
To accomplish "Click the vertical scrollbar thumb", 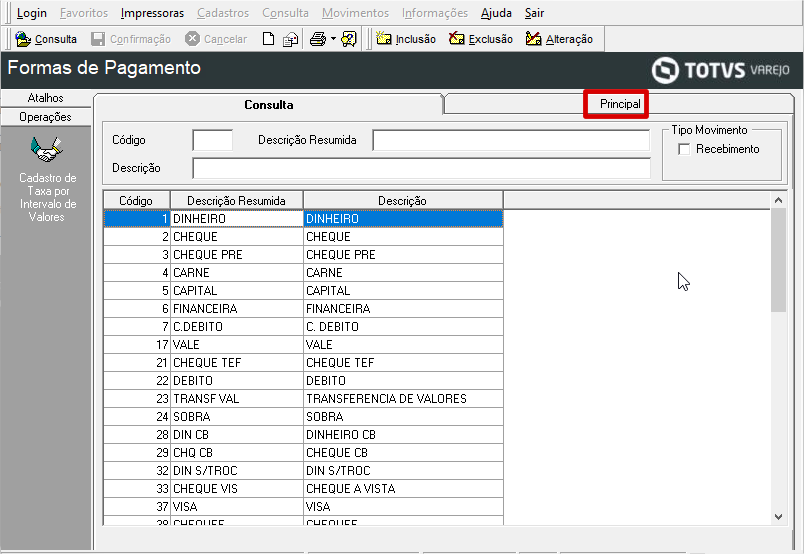I will (x=778, y=260).
